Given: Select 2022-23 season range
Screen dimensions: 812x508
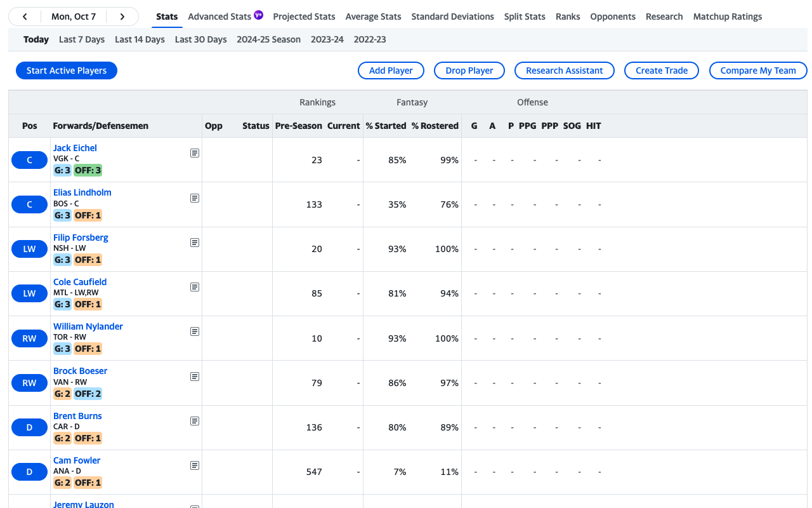Looking at the screenshot, I should (370, 39).
